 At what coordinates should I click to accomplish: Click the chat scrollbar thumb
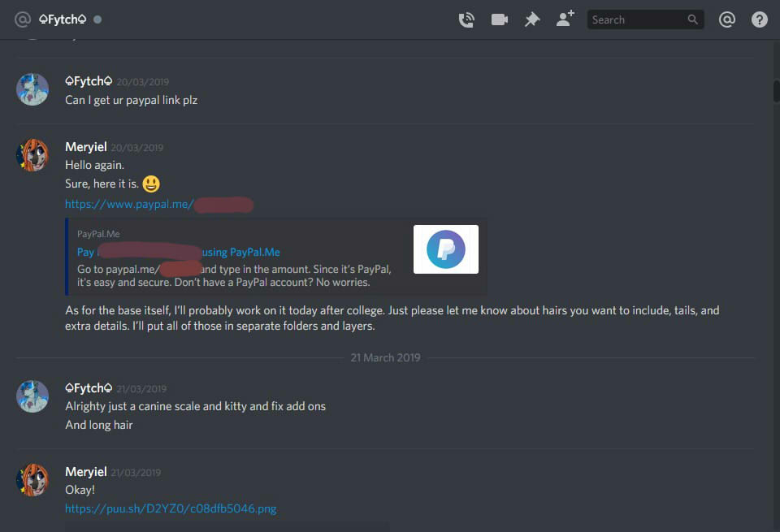(776, 91)
